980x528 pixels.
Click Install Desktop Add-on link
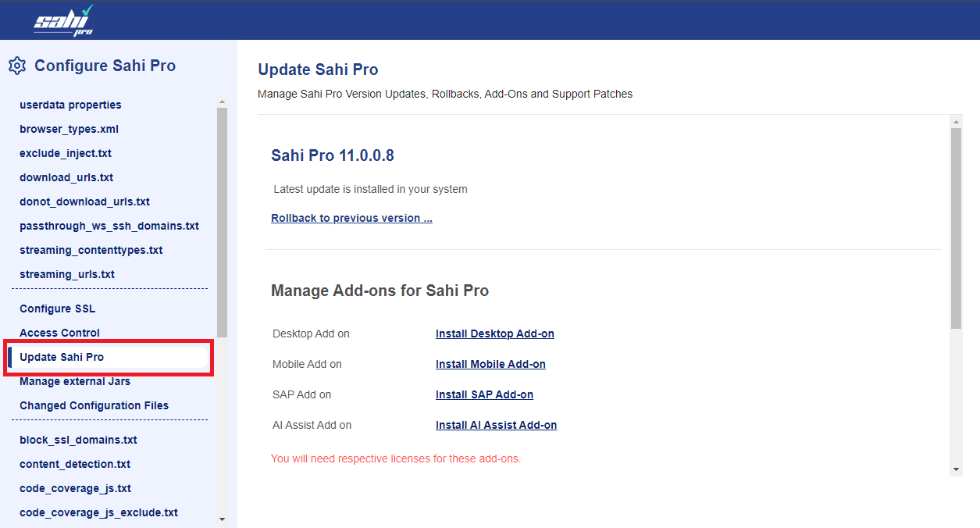pos(494,334)
